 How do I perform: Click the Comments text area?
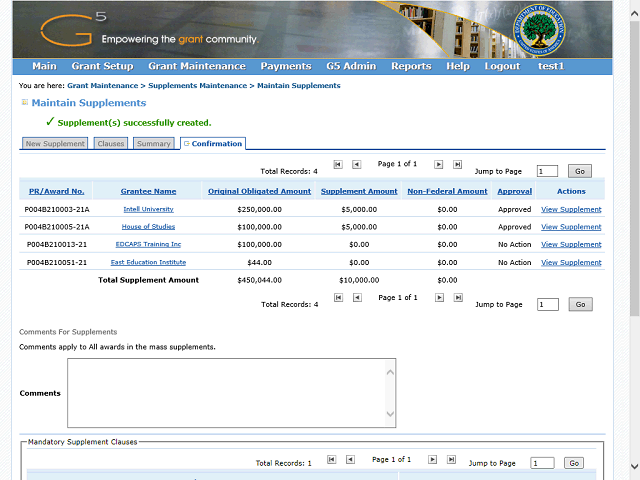[231, 393]
